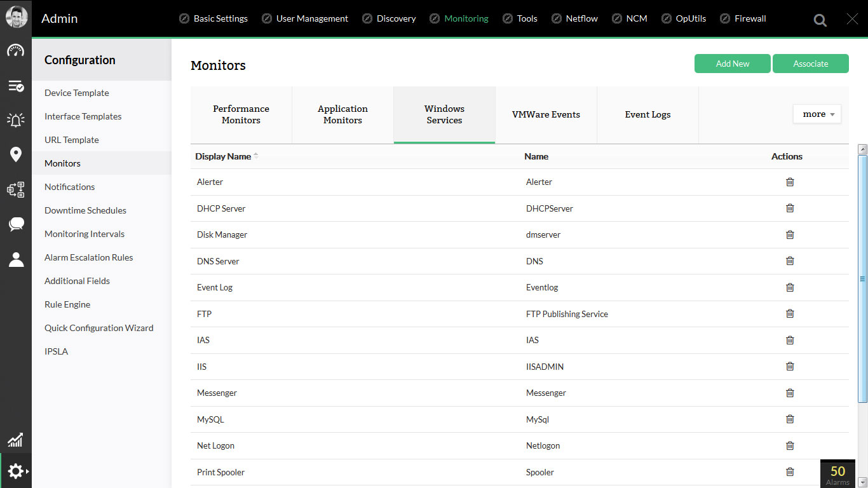
Task: Click trash icon for FTP row
Action: pyautogui.click(x=790, y=314)
